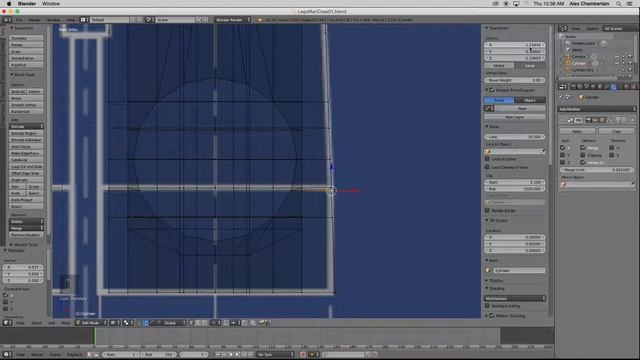Open the Edit Mode selector dropdown

(x=91, y=323)
